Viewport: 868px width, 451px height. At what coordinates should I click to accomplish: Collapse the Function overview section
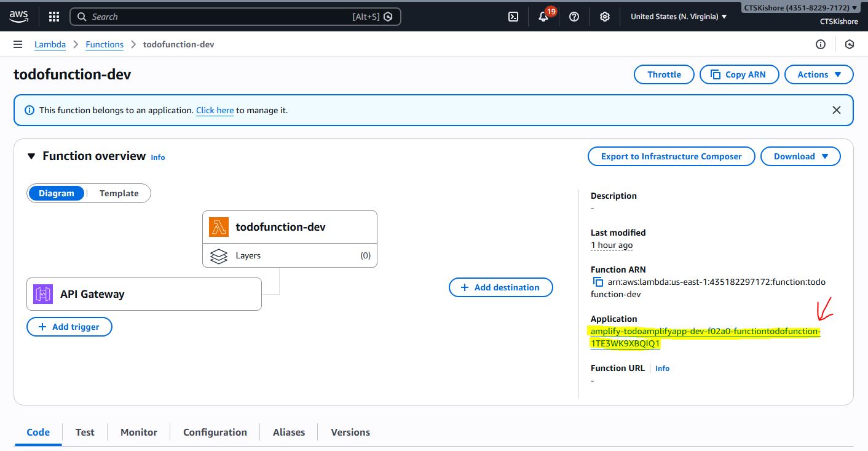[31, 156]
